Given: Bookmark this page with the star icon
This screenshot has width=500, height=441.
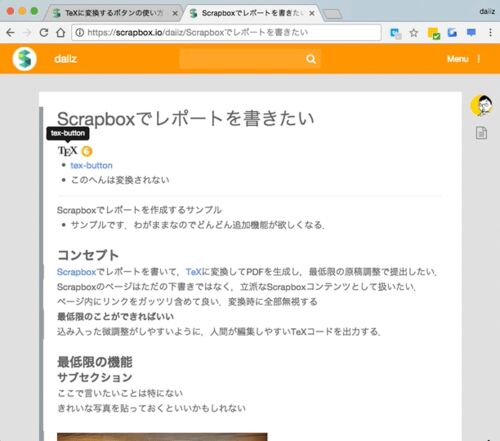Looking at the screenshot, I should pyautogui.click(x=414, y=33).
